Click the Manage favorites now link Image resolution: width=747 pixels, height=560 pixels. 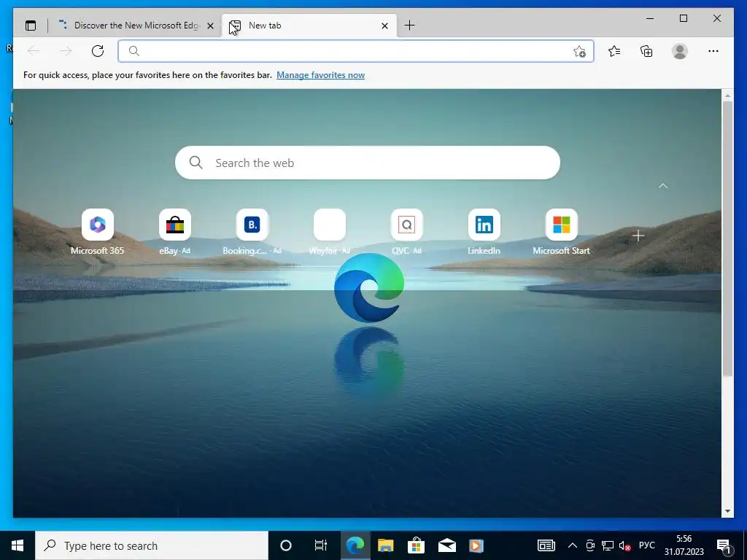coord(321,75)
